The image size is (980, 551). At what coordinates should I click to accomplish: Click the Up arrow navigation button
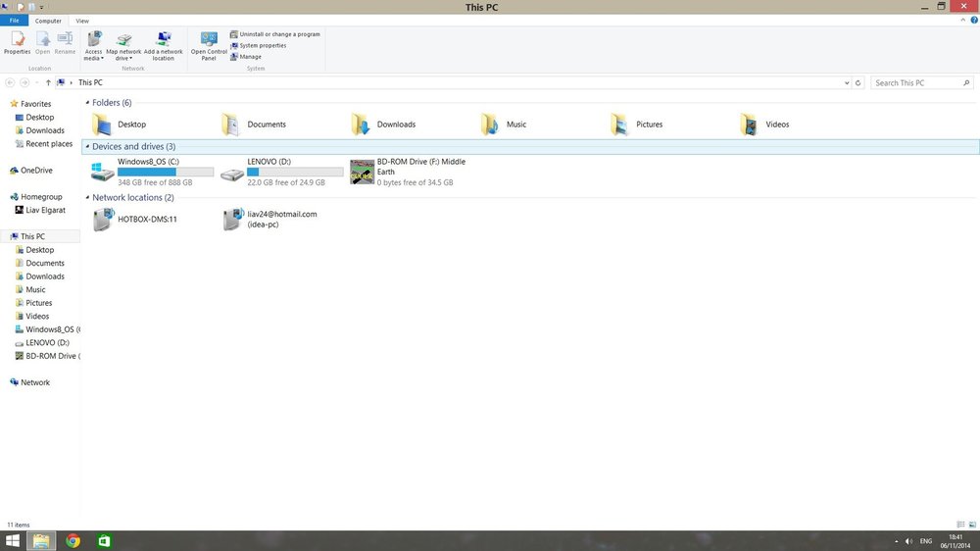pyautogui.click(x=48, y=82)
